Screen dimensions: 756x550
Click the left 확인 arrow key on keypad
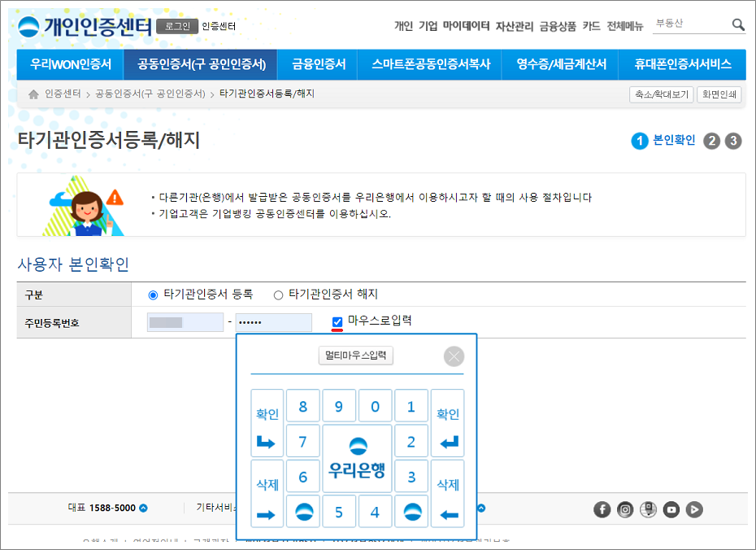[x=267, y=423]
